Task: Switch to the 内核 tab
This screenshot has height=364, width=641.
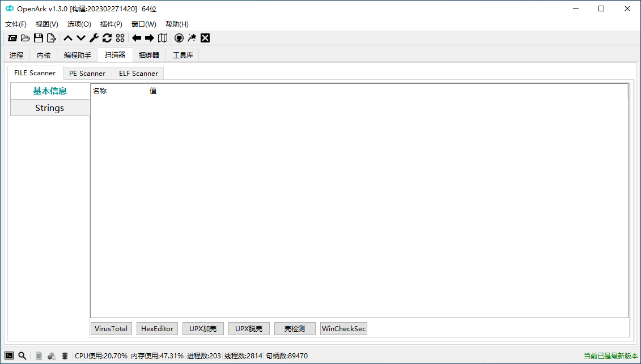Action: pyautogui.click(x=44, y=55)
